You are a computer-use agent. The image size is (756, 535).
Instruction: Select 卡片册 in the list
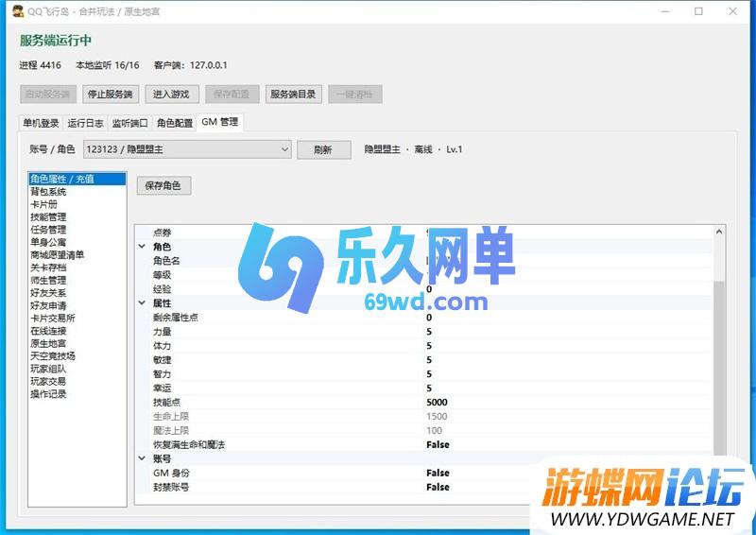click(77, 204)
